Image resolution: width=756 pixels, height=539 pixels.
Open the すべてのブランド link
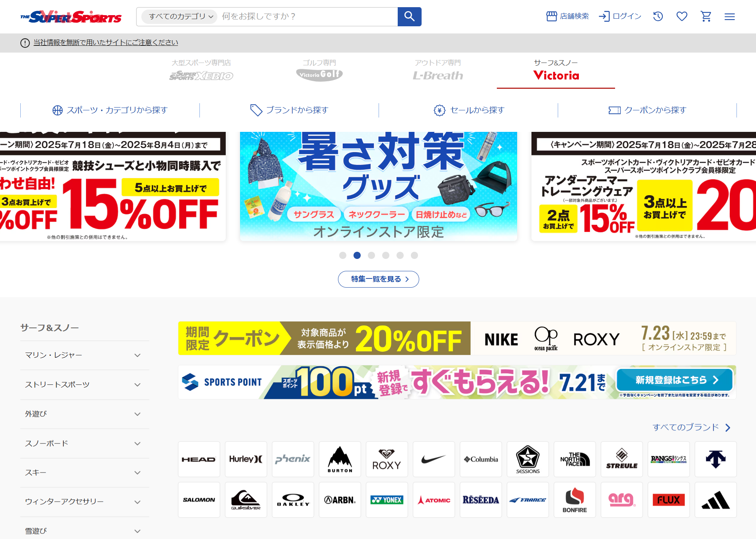point(692,427)
